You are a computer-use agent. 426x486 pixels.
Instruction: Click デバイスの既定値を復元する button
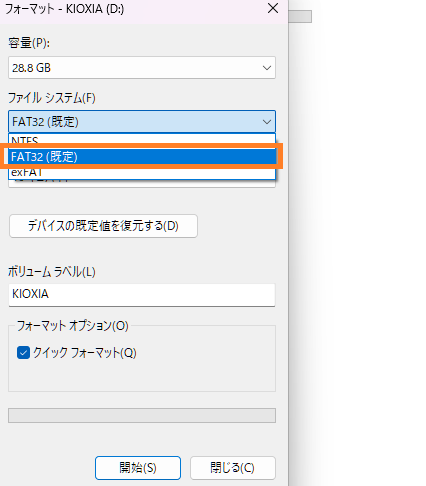pos(103,226)
